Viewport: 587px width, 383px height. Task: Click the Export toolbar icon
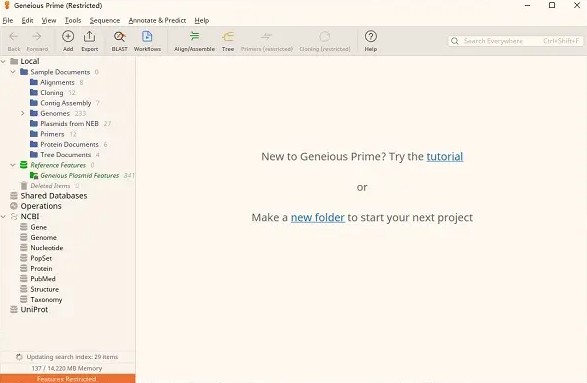click(89, 41)
